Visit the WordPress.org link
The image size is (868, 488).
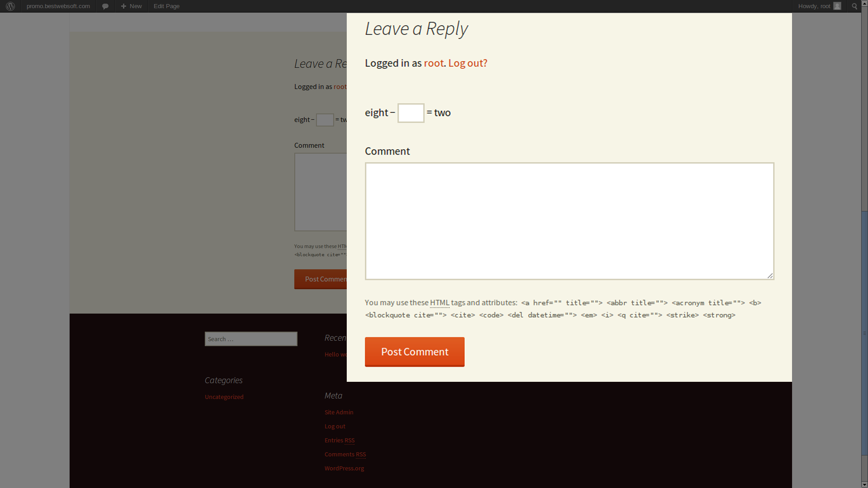coord(344,468)
